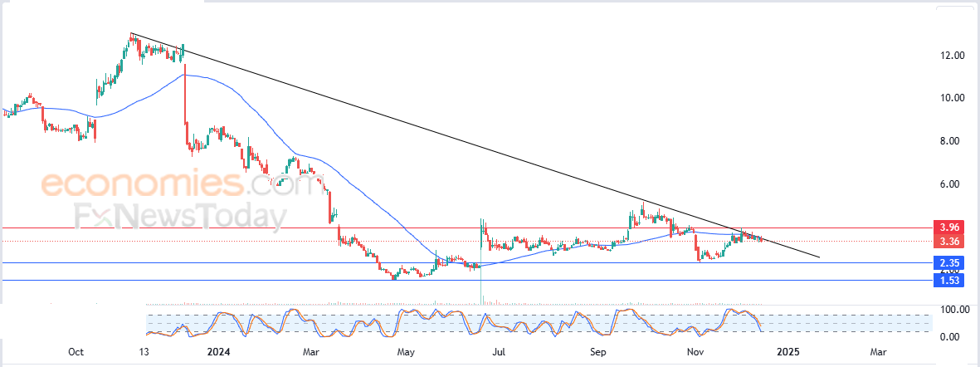Click the red 3.96 price label
The image size is (980, 367).
(949, 227)
